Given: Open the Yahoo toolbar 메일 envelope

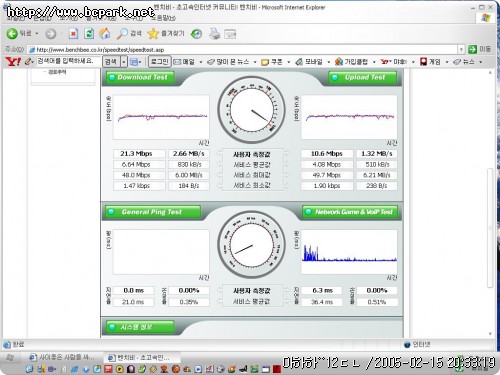Looking at the screenshot, I should point(184,62).
